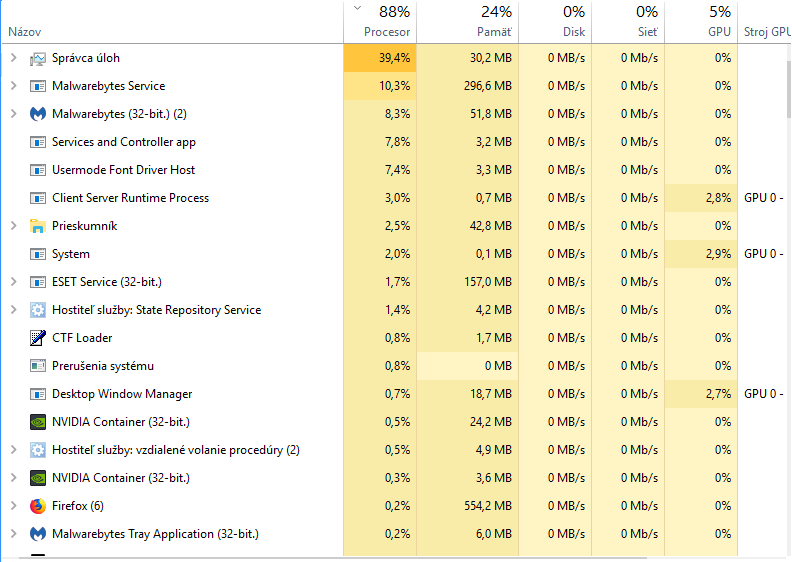Click the vertical scrollbar thumb
The image size is (792, 562).
788,88
